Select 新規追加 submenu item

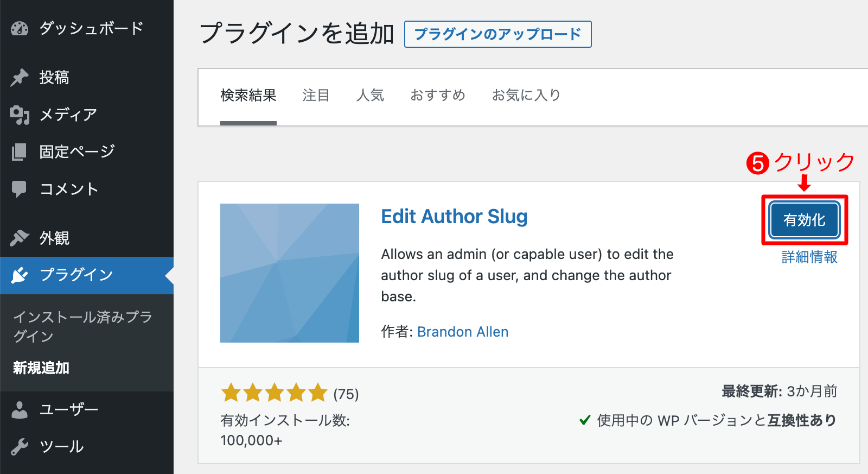[x=41, y=368]
